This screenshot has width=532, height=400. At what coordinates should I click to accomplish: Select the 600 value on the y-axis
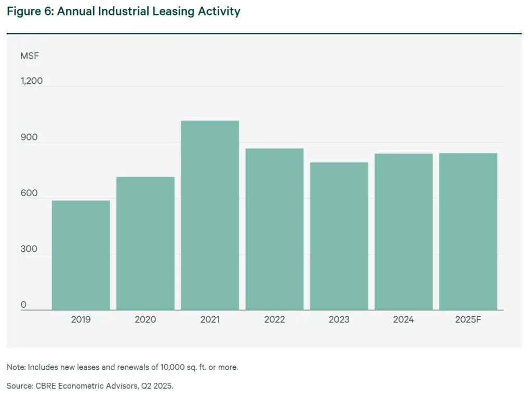click(x=29, y=193)
